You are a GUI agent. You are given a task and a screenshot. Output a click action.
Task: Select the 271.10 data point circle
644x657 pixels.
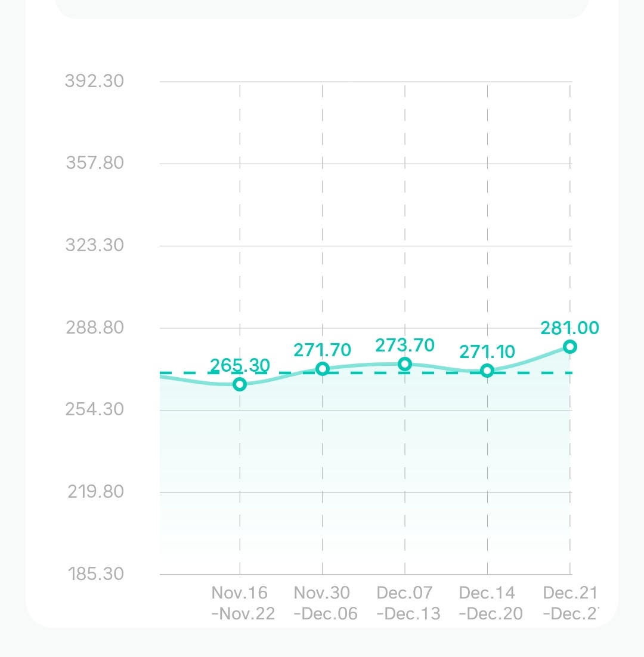coord(487,371)
